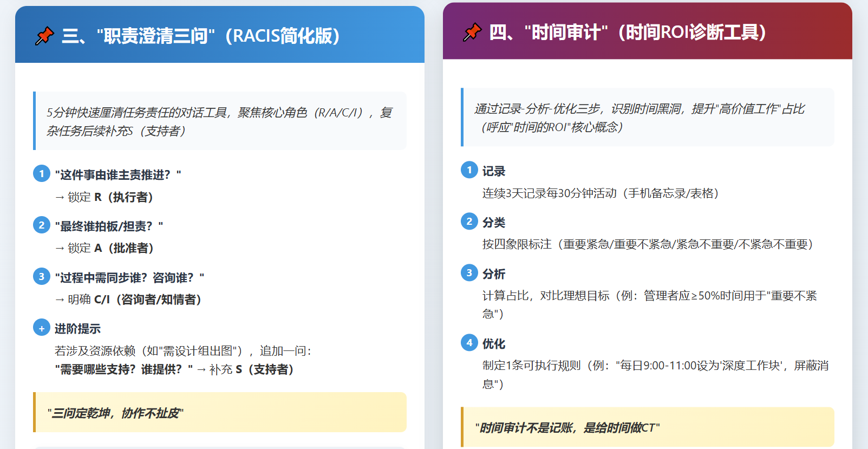Select the "职责澄清三问 (RACIS简化版)" header title
Image resolution: width=868 pixels, height=449 pixels.
point(200,36)
